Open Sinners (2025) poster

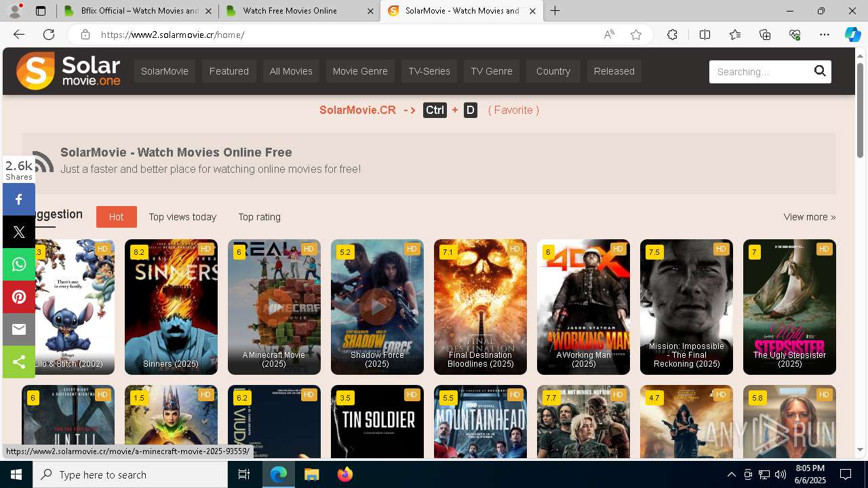171,306
